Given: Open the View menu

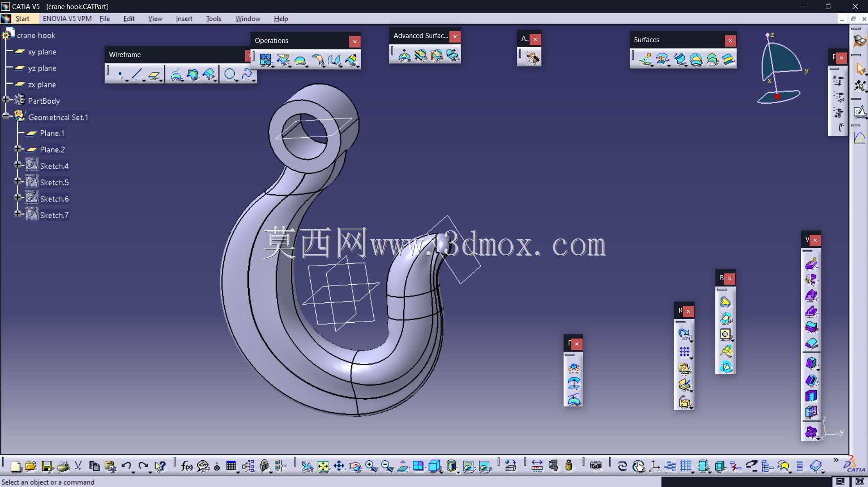Looking at the screenshot, I should [x=155, y=19].
